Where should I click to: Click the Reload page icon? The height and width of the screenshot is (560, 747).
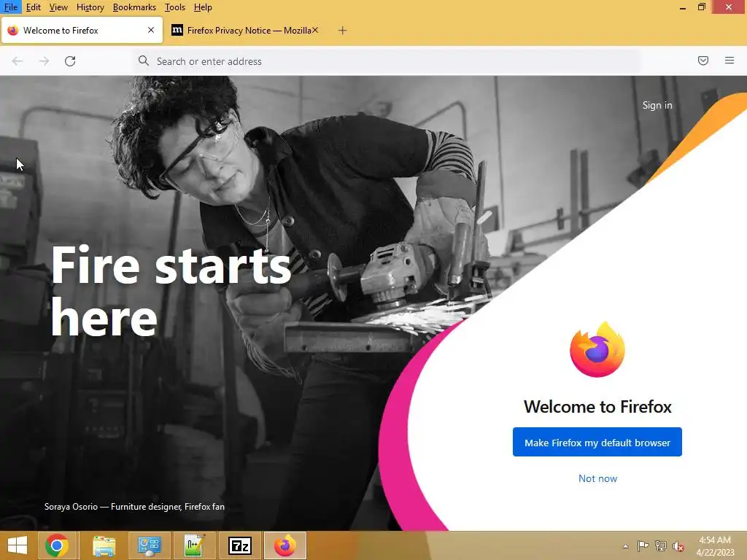click(x=70, y=61)
